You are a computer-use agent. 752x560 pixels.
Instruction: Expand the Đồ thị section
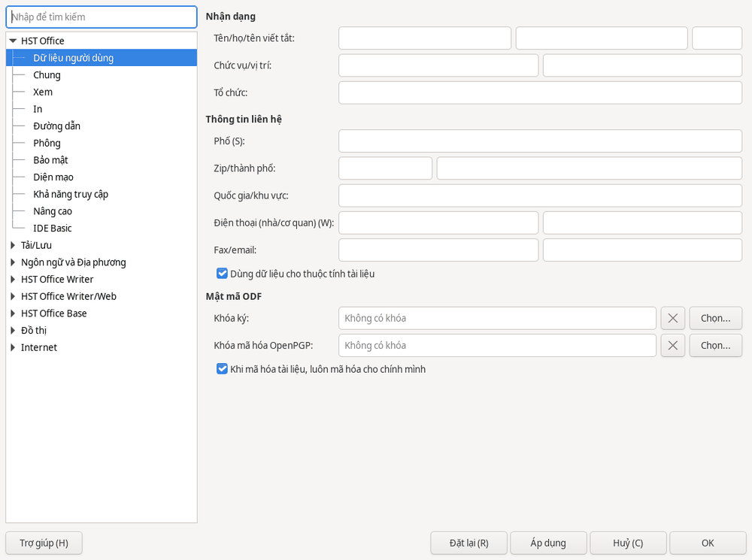(13, 331)
